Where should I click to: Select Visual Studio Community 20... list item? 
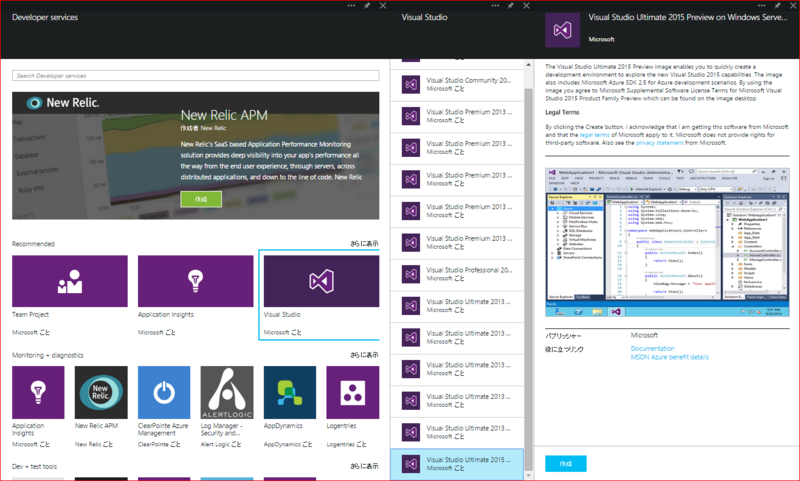point(457,85)
